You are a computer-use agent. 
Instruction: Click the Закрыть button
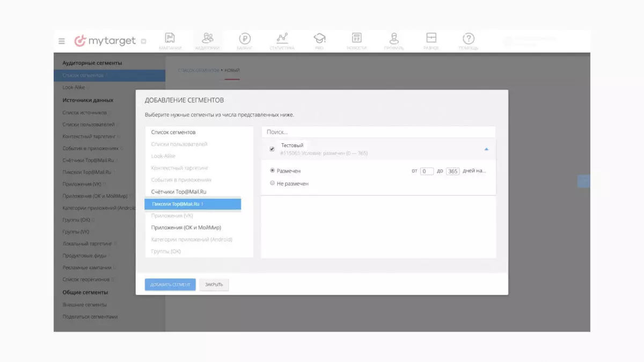pos(214,284)
